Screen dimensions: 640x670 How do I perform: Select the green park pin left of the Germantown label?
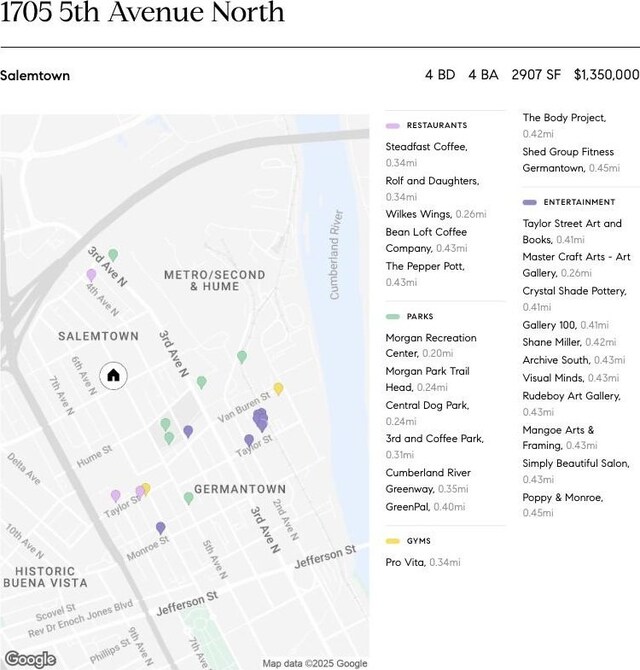coord(188,498)
